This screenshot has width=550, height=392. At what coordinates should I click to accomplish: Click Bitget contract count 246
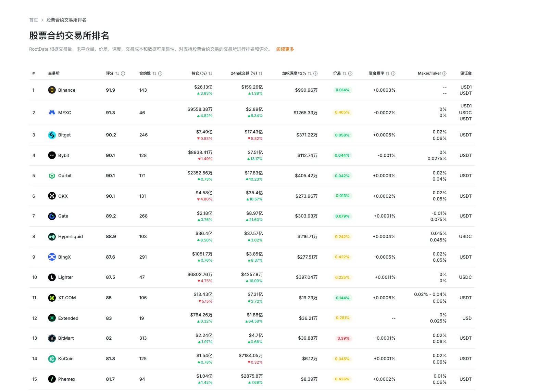click(143, 135)
